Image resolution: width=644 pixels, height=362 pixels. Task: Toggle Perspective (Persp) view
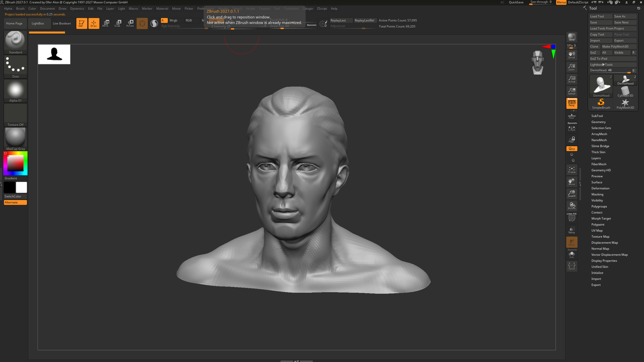(572, 103)
